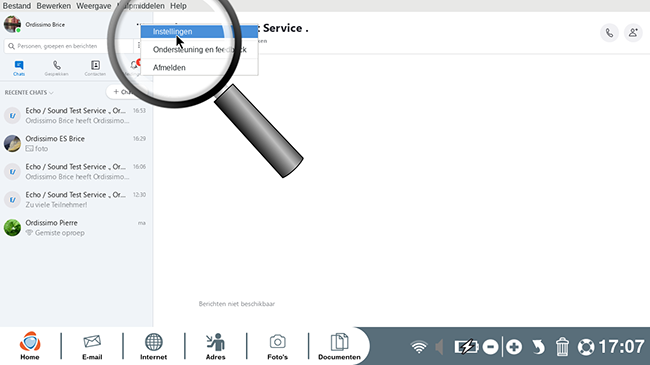Click the zoom in plus icon
The width and height of the screenshot is (650, 365).
tap(514, 347)
